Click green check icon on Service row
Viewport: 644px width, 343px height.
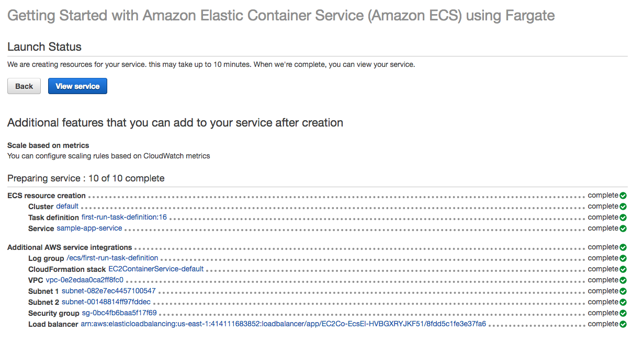tap(623, 228)
